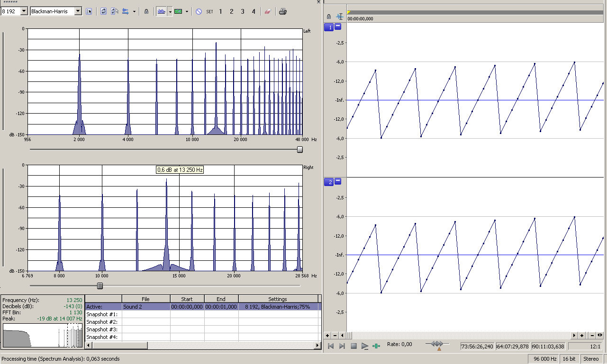The height and width of the screenshot is (364, 607).
Task: Click the Right channel frequency zoom slider
Action: pyautogui.click(x=100, y=285)
